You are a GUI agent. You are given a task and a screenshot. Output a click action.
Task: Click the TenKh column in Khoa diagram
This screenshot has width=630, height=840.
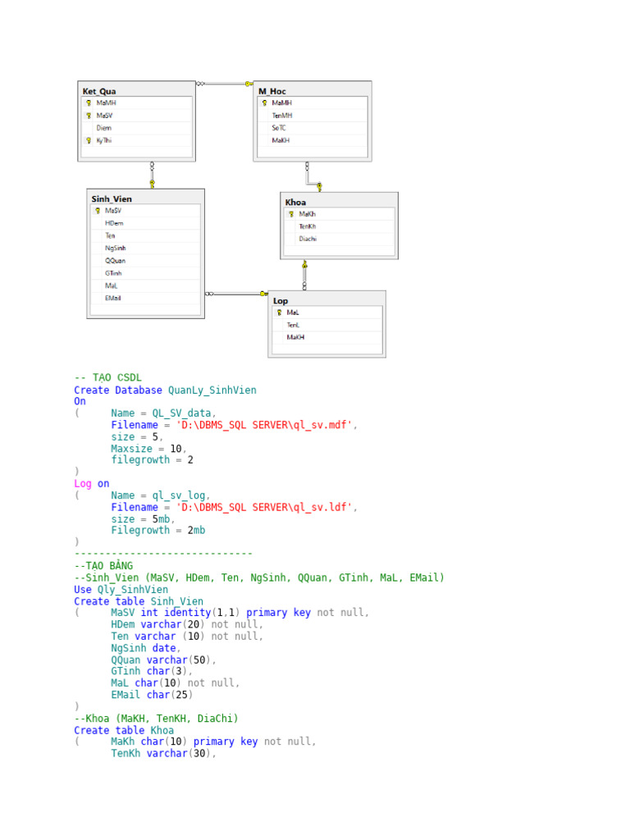[x=307, y=226]
